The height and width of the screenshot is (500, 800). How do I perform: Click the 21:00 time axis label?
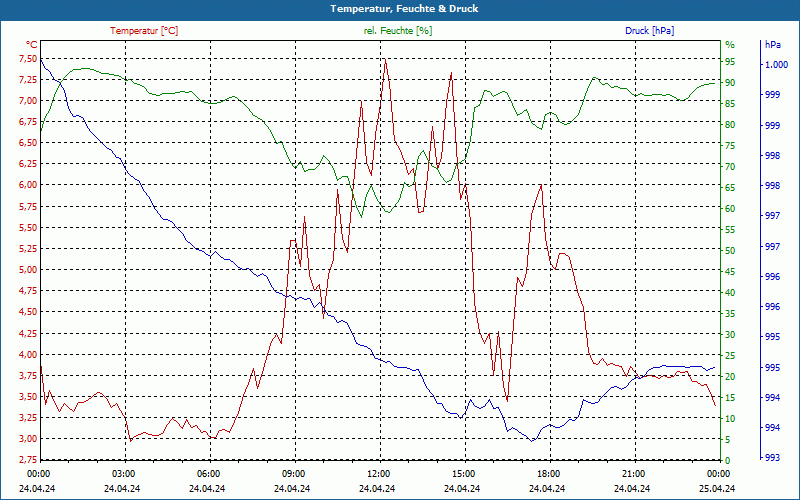click(x=633, y=474)
